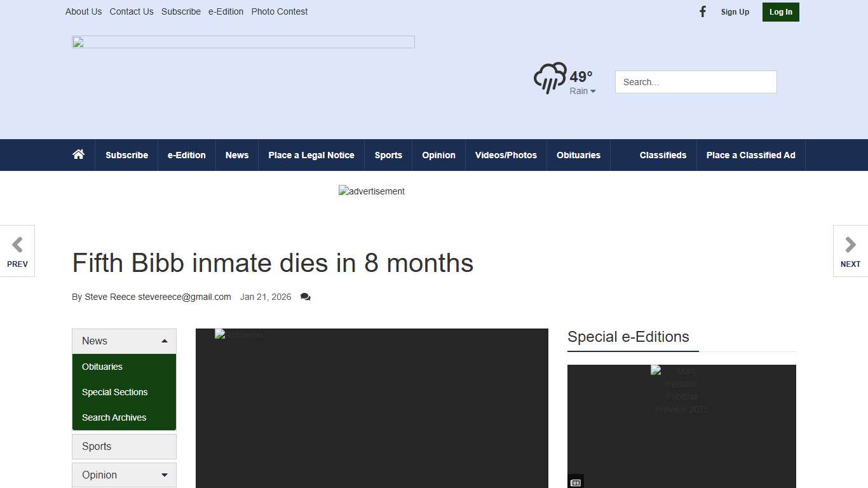The height and width of the screenshot is (488, 868).
Task: Open the newspaper's Facebook page
Action: 702,11
